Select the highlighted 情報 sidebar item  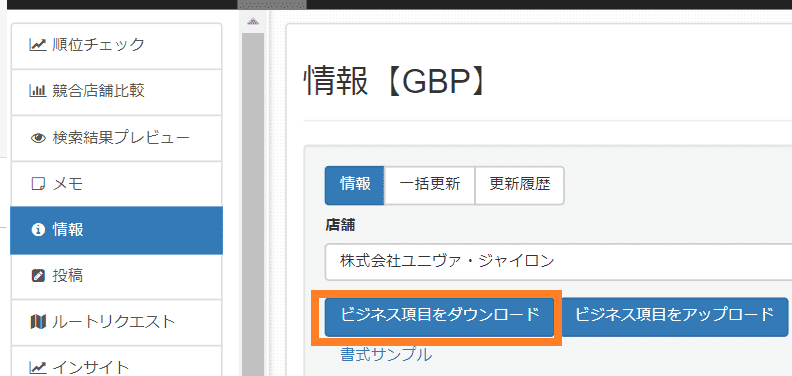116,230
